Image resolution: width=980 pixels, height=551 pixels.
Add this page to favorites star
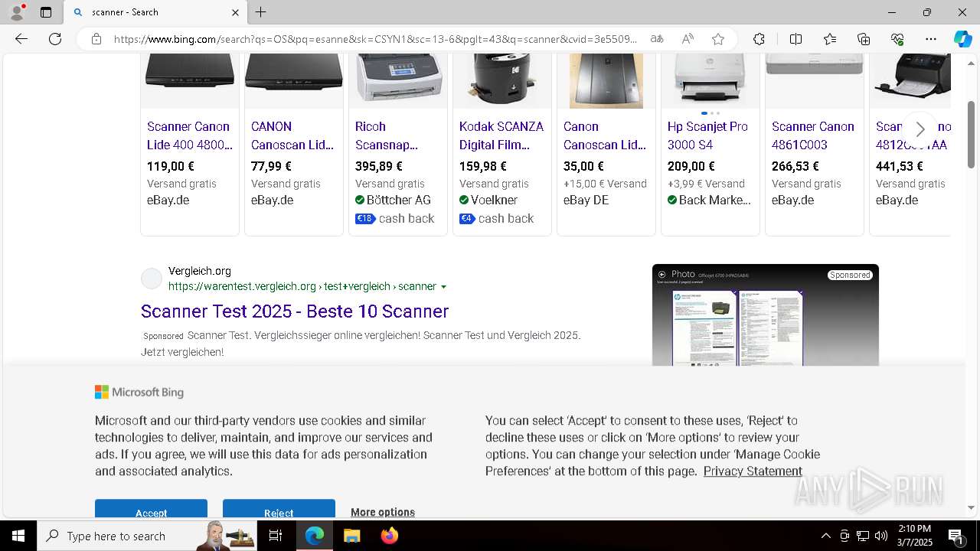718,39
